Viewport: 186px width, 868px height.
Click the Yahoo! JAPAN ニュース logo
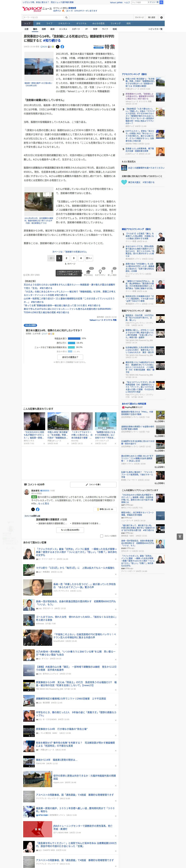pos(37,9)
